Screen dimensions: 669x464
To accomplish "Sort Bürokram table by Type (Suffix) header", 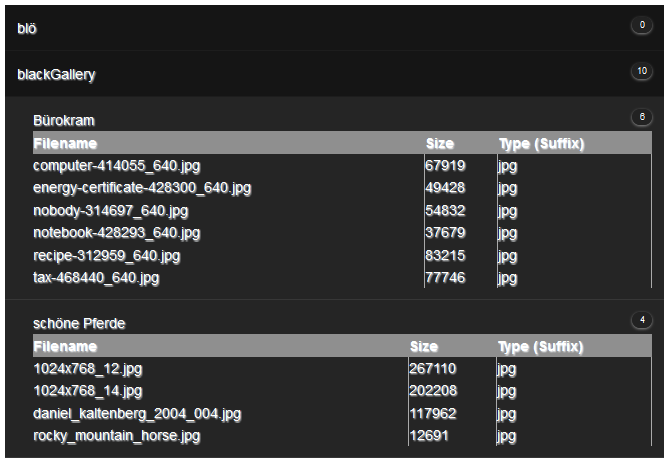I will 541,144.
